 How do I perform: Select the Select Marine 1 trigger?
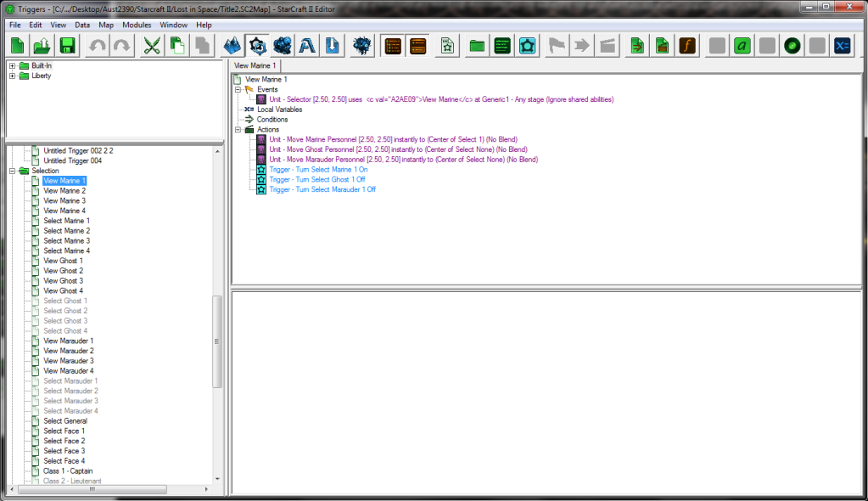tap(66, 221)
